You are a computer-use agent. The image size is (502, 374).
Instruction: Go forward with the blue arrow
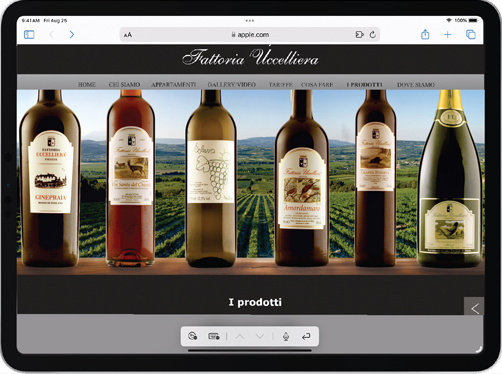(72, 34)
